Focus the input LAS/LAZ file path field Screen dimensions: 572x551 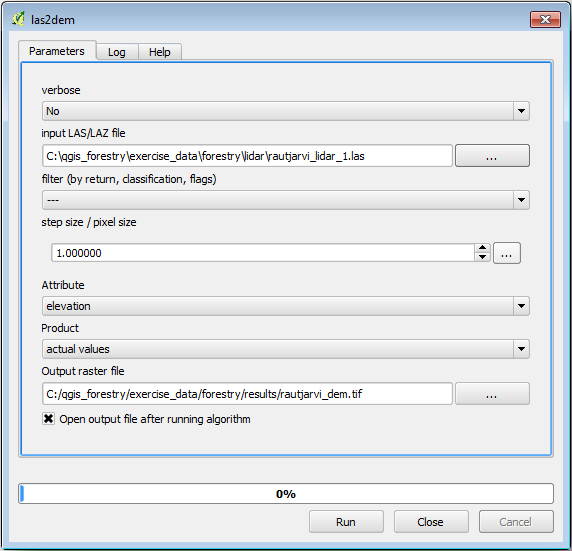(247, 156)
